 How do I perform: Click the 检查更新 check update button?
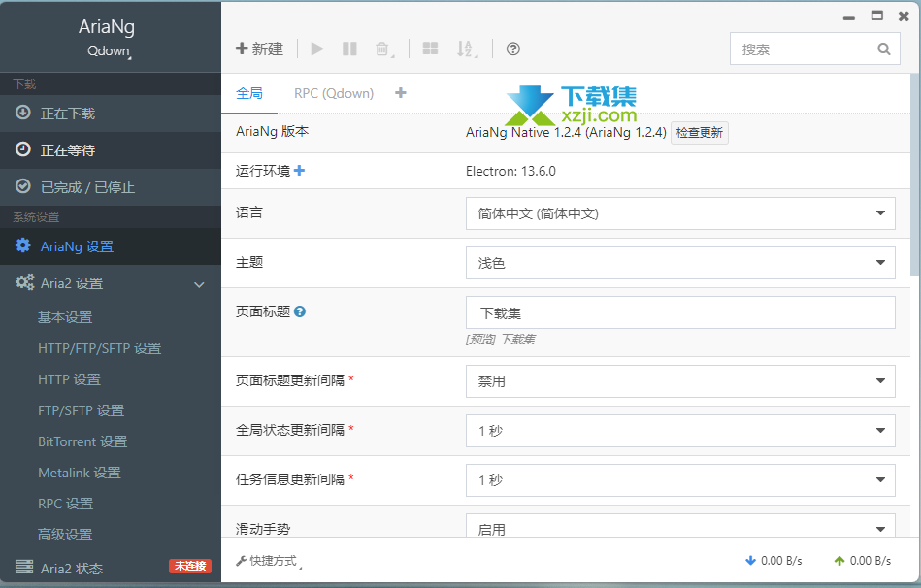pos(699,133)
